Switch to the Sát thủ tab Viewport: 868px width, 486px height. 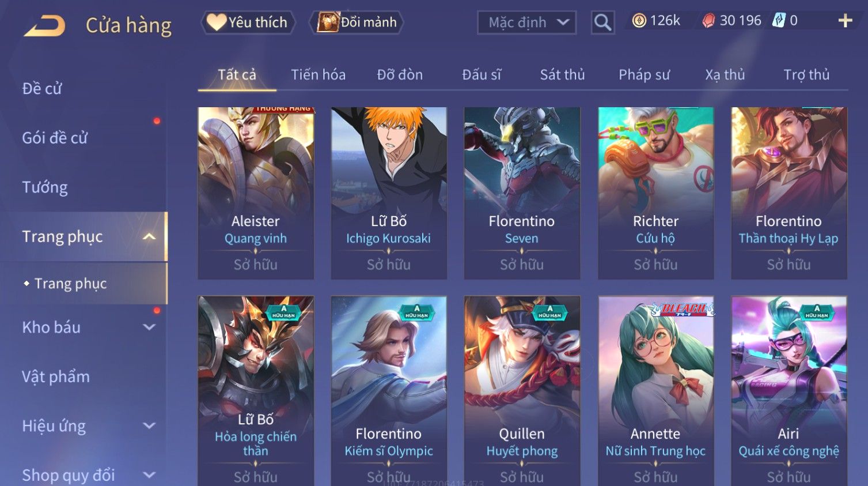pyautogui.click(x=562, y=74)
